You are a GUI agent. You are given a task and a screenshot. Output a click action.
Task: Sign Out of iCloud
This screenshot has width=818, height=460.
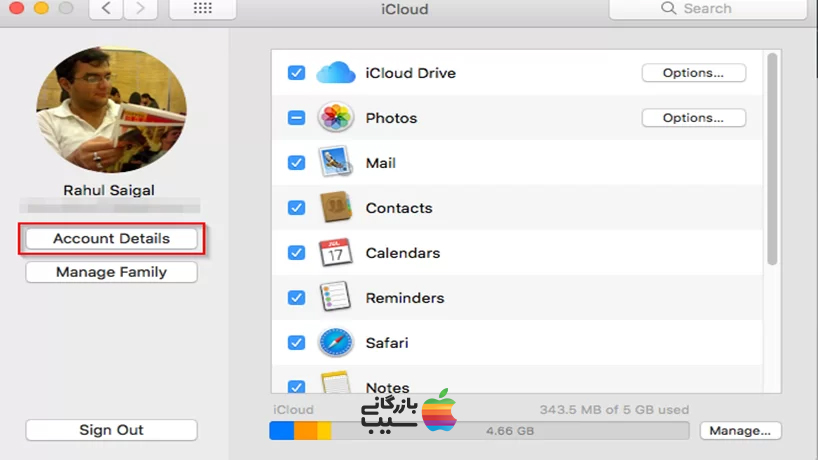click(111, 430)
